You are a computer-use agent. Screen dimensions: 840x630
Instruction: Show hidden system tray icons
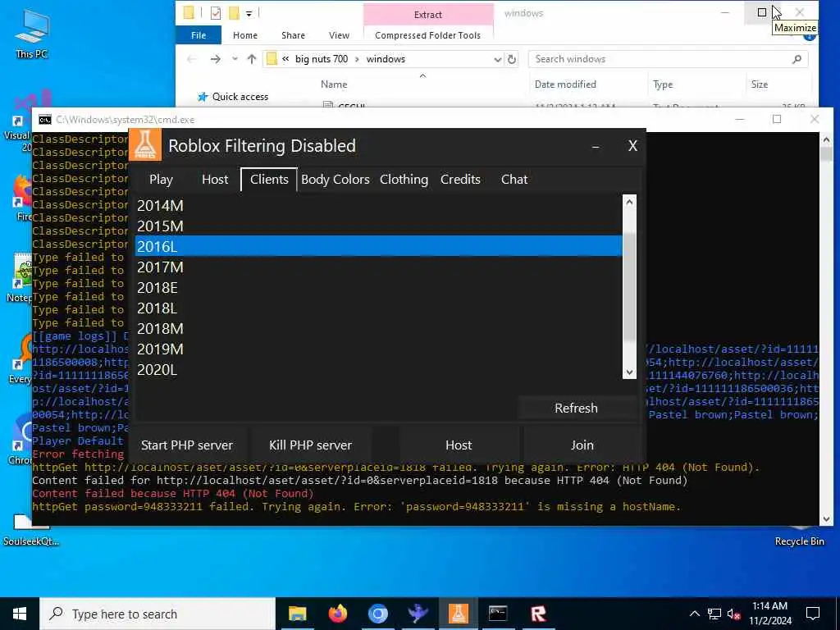[x=694, y=614]
